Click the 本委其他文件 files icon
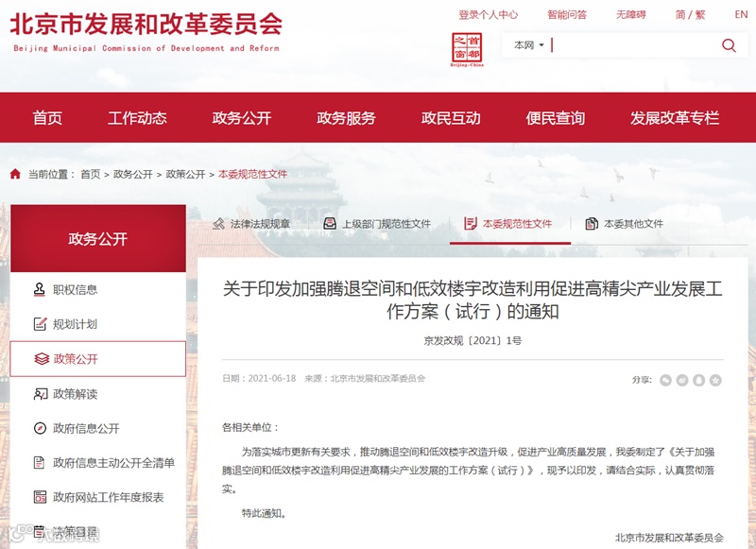Image resolution: width=756 pixels, height=549 pixels. 592,224
